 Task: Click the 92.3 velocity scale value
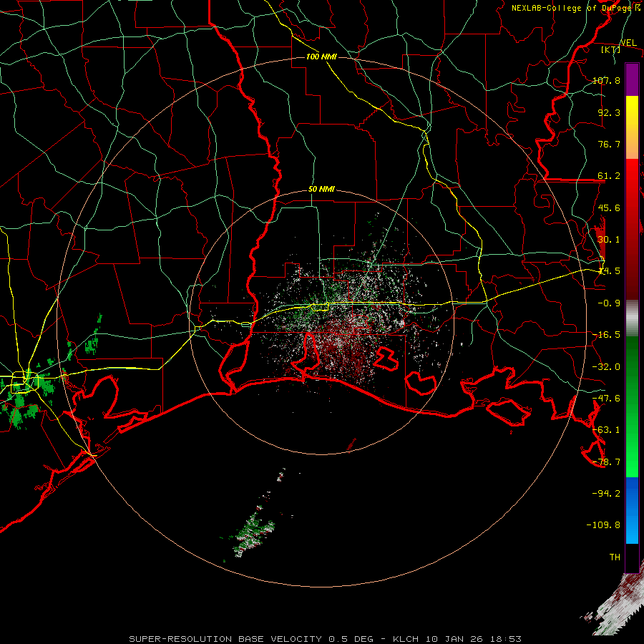[609, 112]
